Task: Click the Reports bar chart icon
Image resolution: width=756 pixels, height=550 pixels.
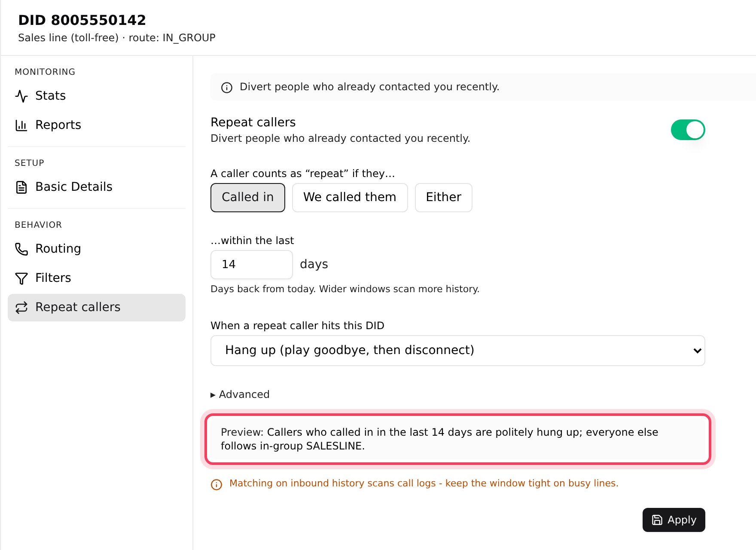Action: pyautogui.click(x=21, y=125)
